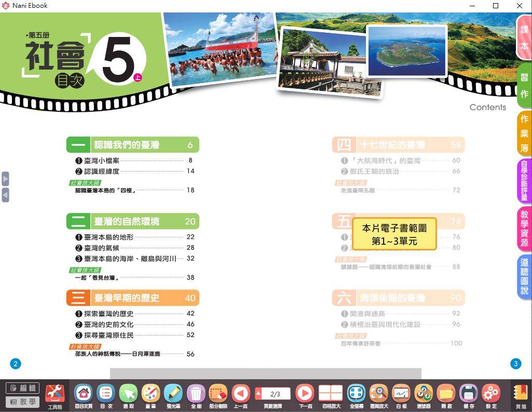Click the 全刪 trash can icon
This screenshot has height=412, width=532.
[196, 396]
